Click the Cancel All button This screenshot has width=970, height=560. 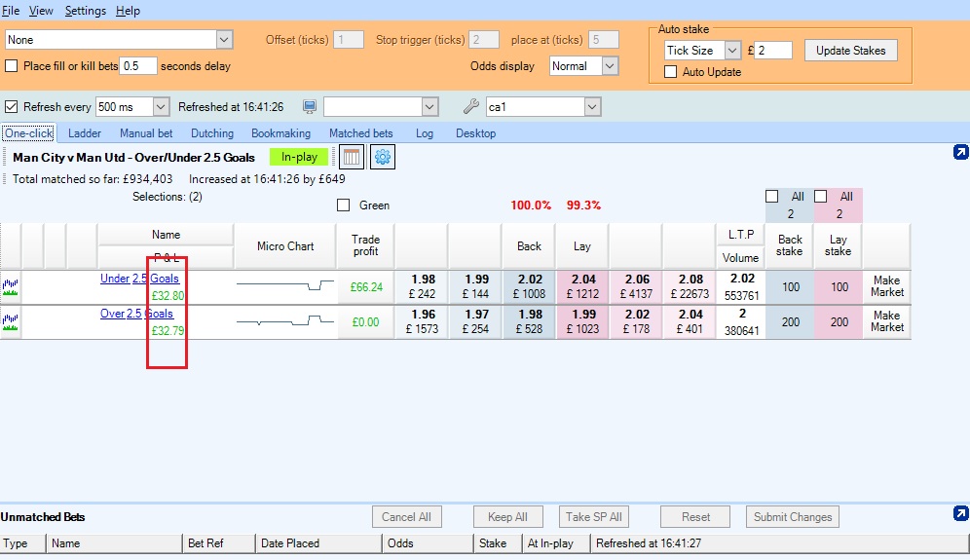406,517
